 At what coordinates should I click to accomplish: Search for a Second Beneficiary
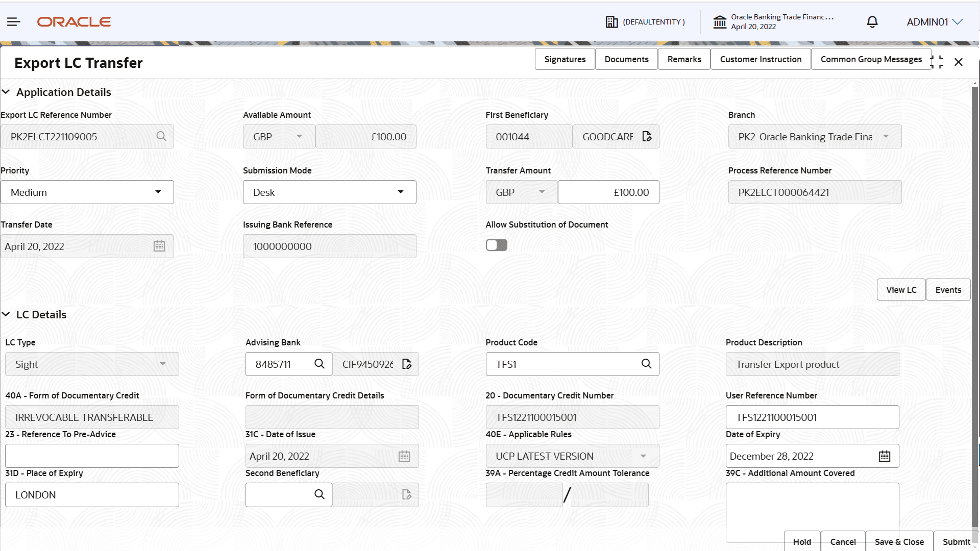pyautogui.click(x=320, y=494)
